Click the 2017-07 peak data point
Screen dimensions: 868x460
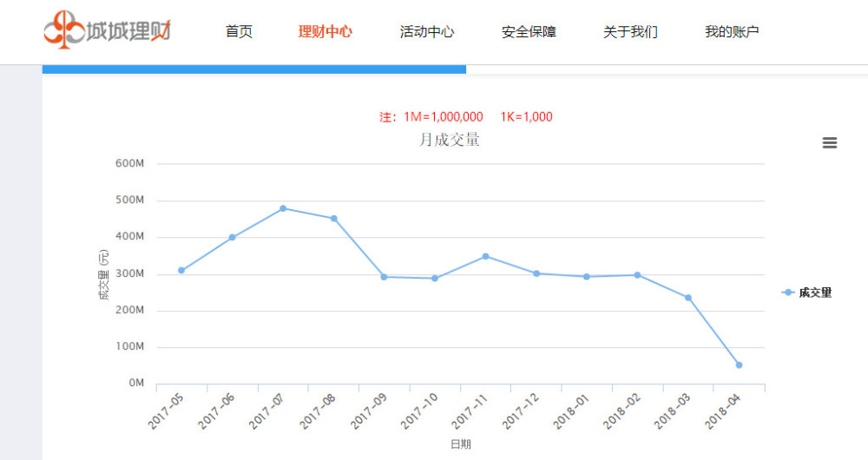[x=283, y=208]
